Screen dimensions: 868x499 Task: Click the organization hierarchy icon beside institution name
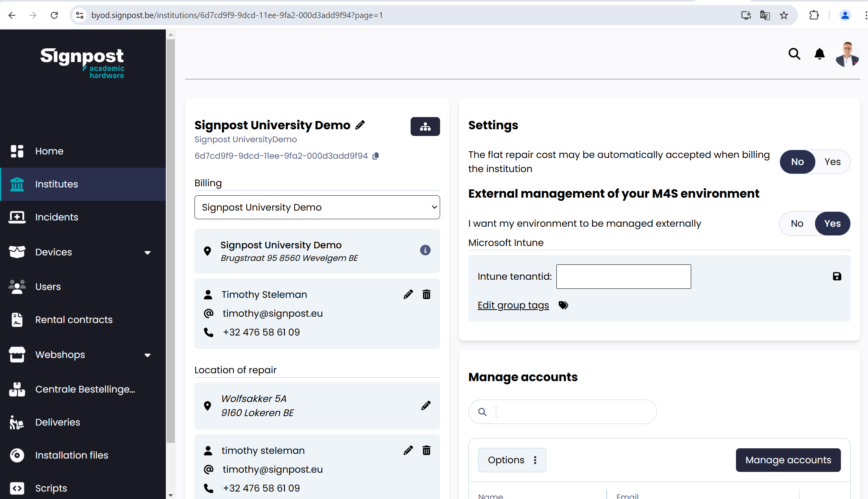click(x=425, y=127)
